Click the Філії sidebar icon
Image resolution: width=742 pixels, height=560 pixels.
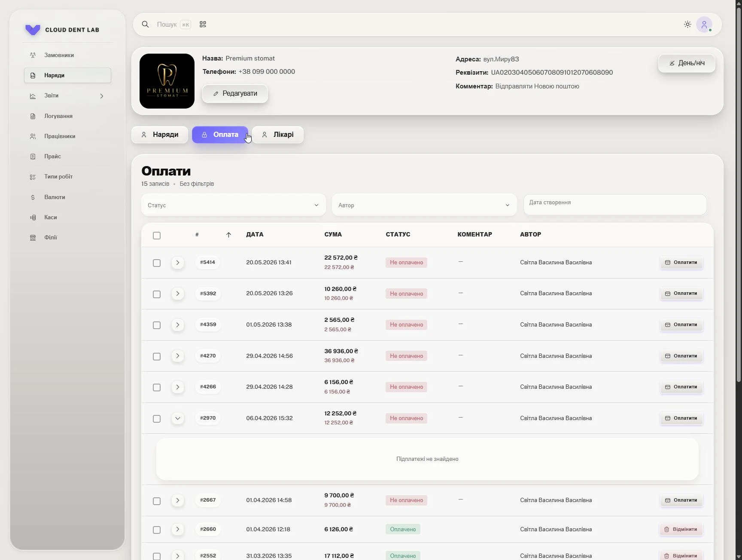point(33,238)
